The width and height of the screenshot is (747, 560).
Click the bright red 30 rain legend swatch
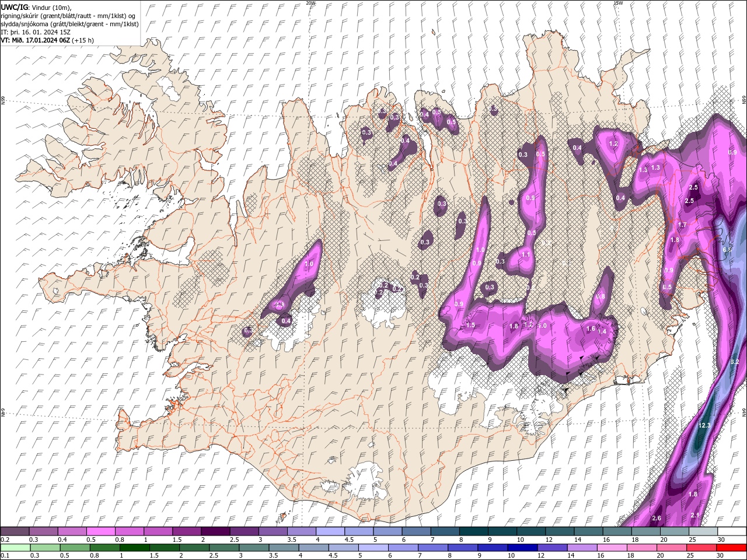pos(731,548)
